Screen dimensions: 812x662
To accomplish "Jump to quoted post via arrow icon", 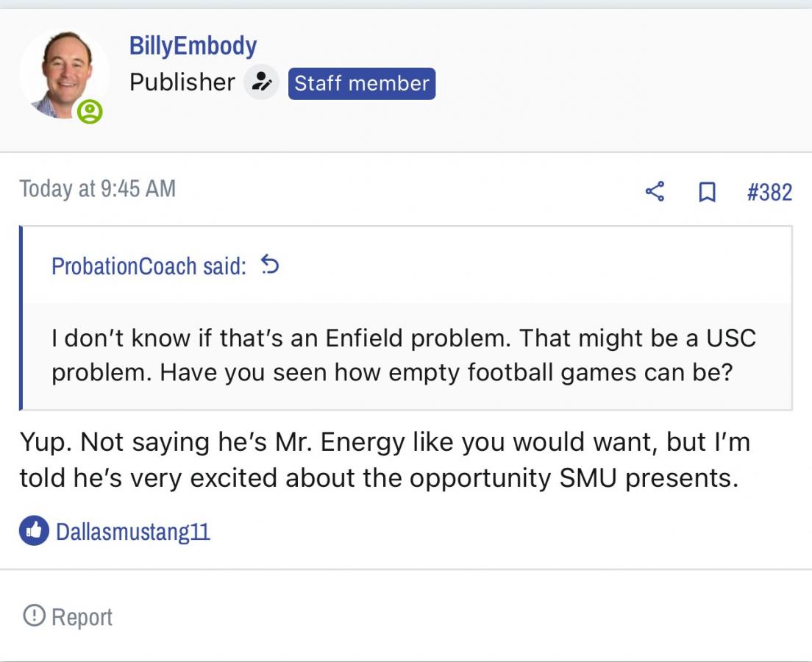I will (x=270, y=265).
